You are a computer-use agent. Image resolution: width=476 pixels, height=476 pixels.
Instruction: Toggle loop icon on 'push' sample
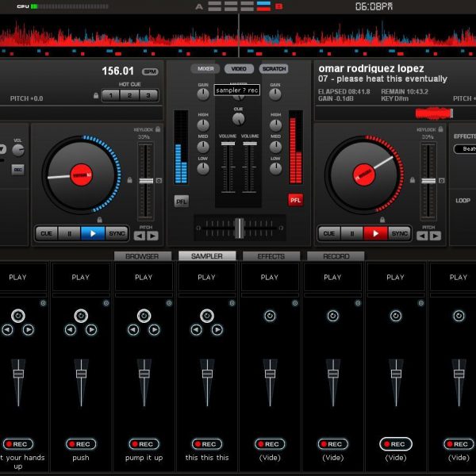pyautogui.click(x=81, y=316)
